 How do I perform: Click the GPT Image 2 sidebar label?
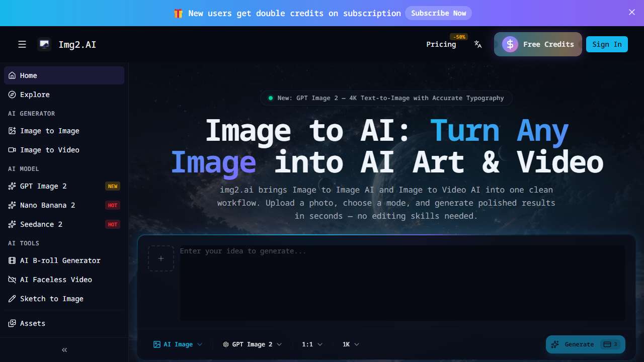43,186
